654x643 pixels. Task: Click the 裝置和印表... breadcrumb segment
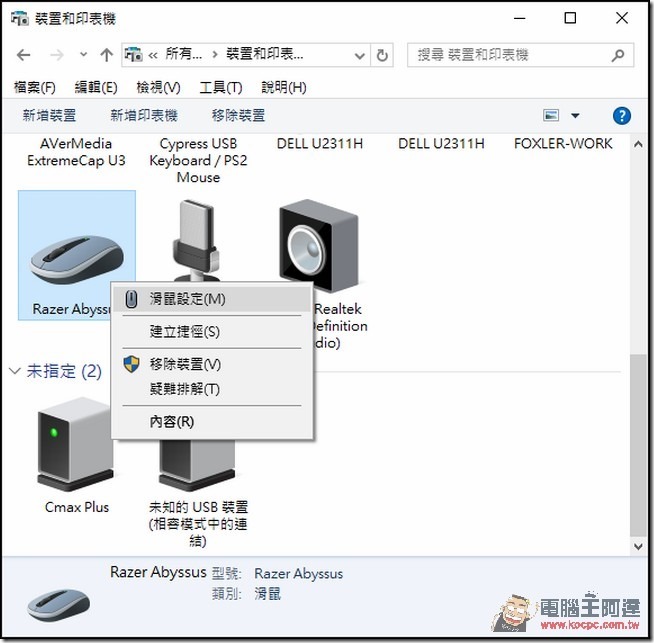pyautogui.click(x=265, y=54)
